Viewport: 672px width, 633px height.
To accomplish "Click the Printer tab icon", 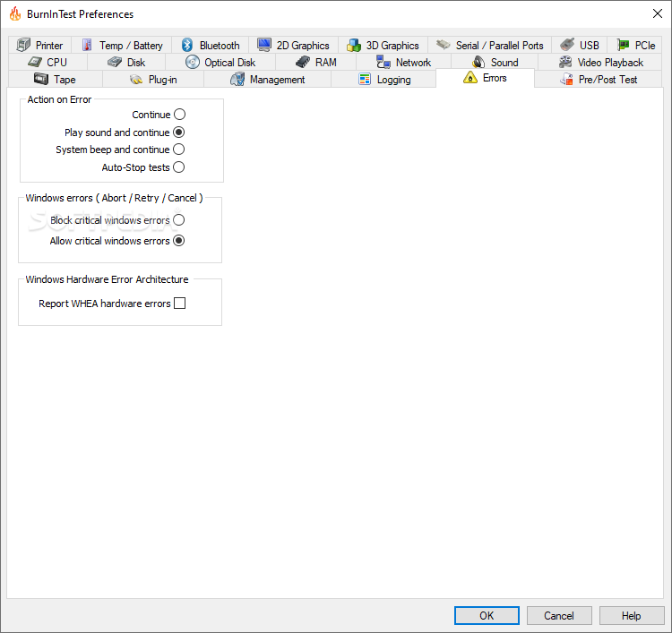I will (x=23, y=45).
